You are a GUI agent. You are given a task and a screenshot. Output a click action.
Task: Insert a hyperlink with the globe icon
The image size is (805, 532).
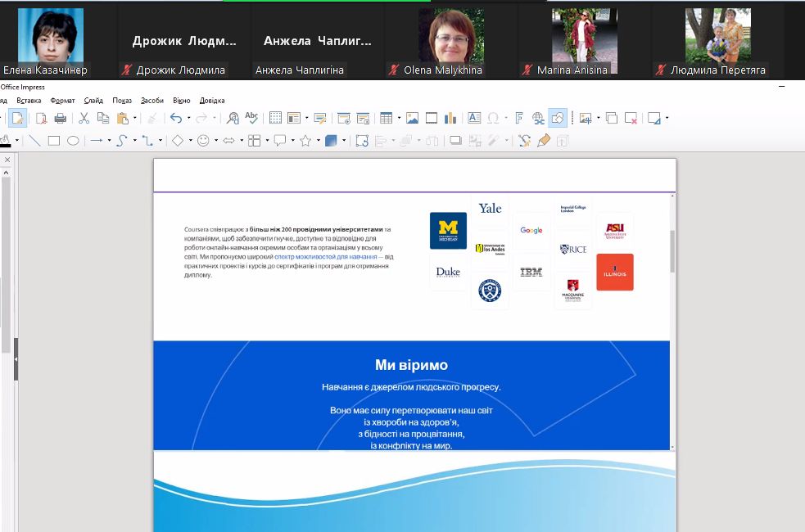[x=538, y=119]
